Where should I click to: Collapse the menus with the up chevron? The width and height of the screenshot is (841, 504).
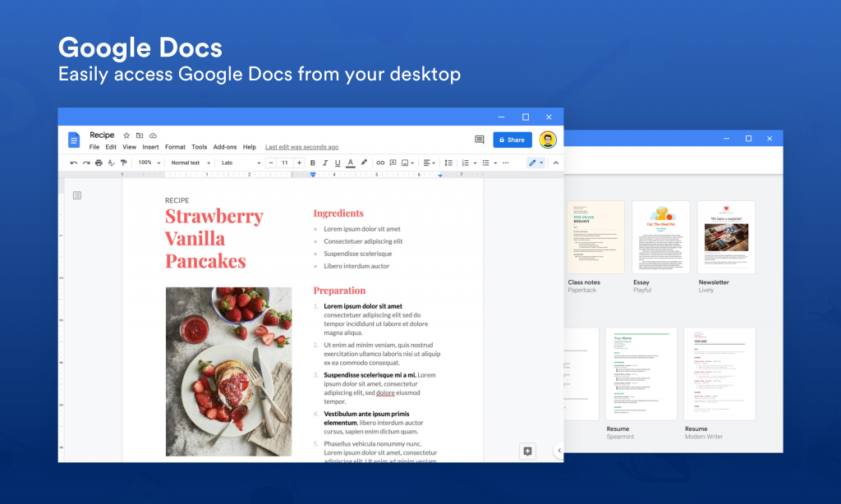pyautogui.click(x=556, y=163)
